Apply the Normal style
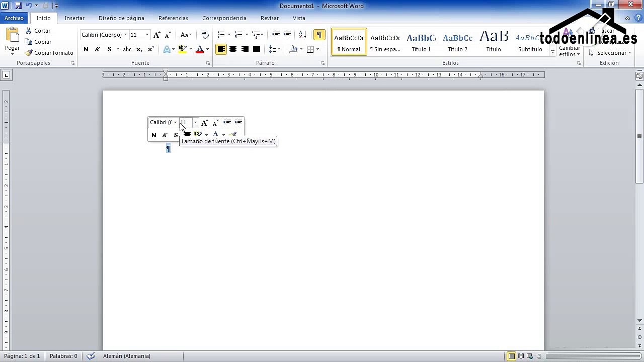 point(349,42)
